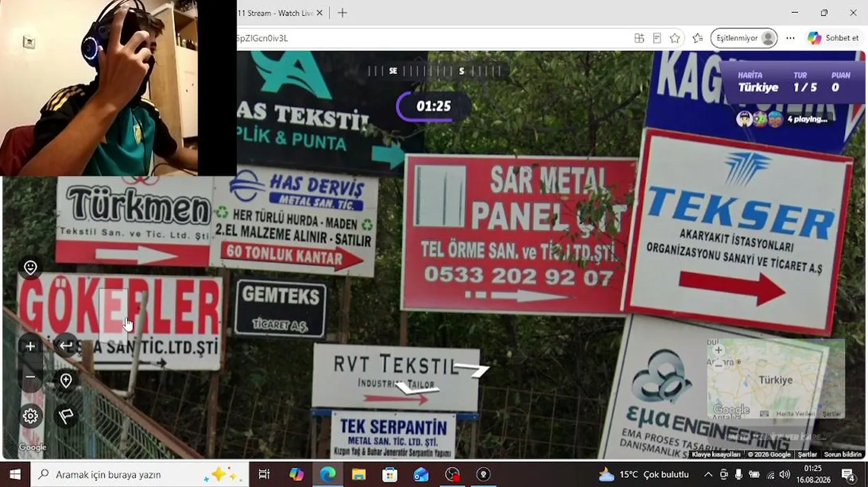Open Copilot 'Sohbet et' chat
868x487 pixels.
[x=834, y=38]
